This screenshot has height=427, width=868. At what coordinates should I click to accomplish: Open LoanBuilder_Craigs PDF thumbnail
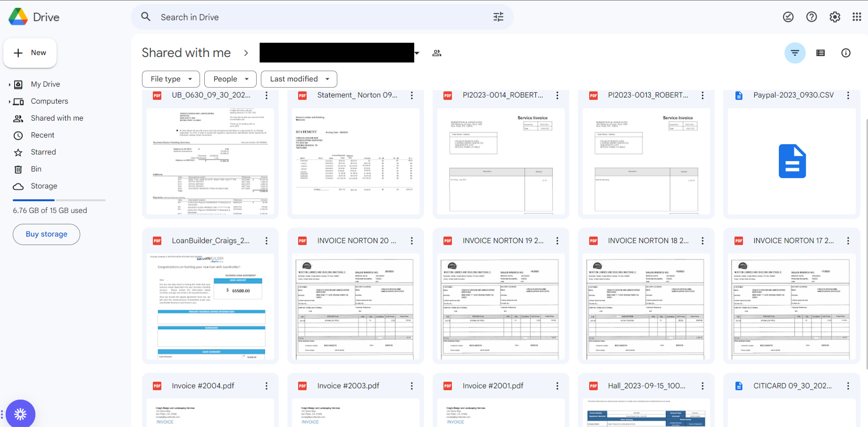[x=210, y=307]
